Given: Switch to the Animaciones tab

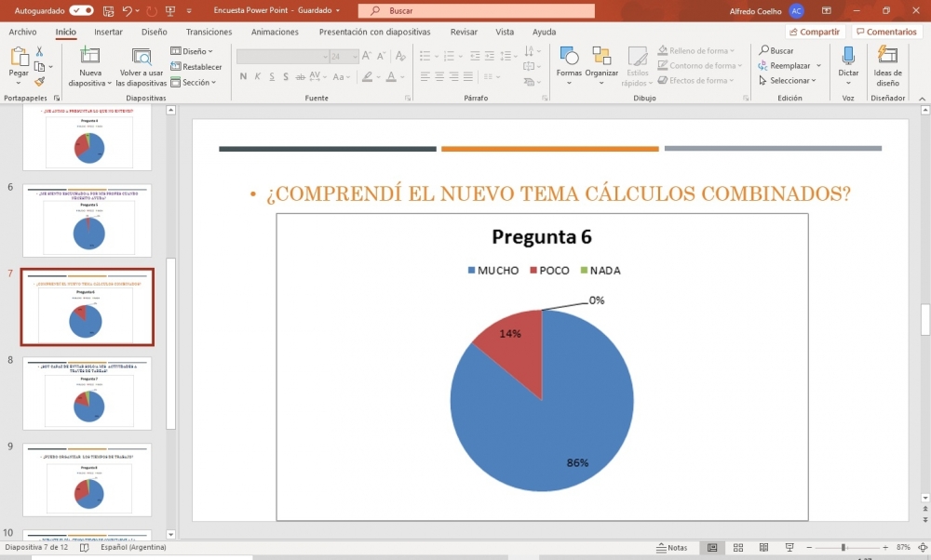Looking at the screenshot, I should pos(276,32).
